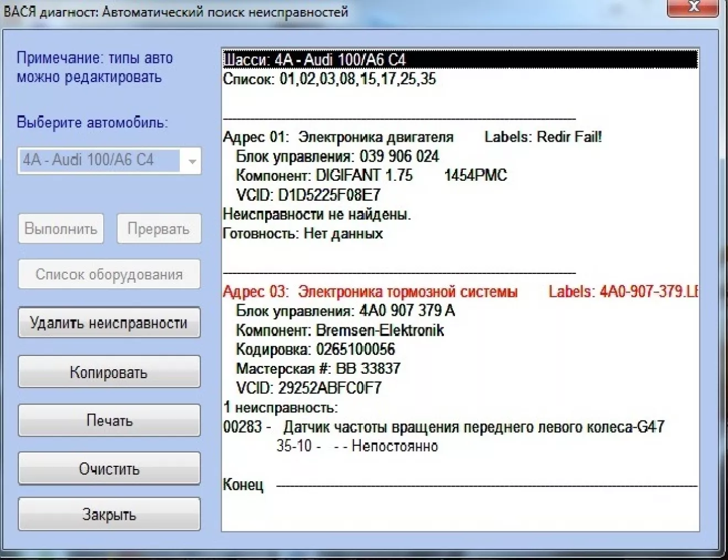The height and width of the screenshot is (560, 728).
Task: Select Кодировка: 0265100056 line
Action: (315, 349)
